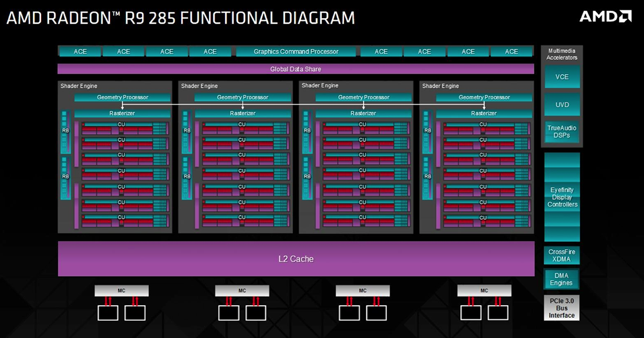Viewport: 644px width, 338px height.
Task: Click the Global Data Share bar
Action: [x=296, y=69]
